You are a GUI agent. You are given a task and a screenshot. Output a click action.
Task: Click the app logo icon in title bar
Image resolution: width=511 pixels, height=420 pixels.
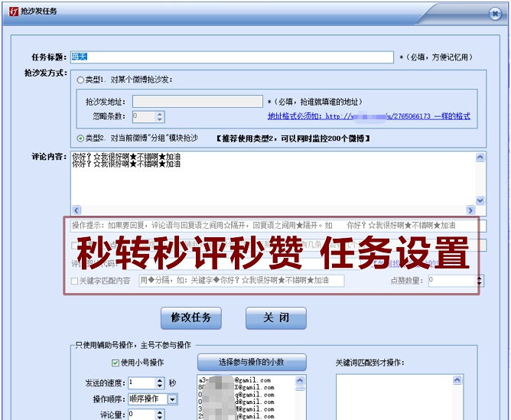click(x=13, y=11)
